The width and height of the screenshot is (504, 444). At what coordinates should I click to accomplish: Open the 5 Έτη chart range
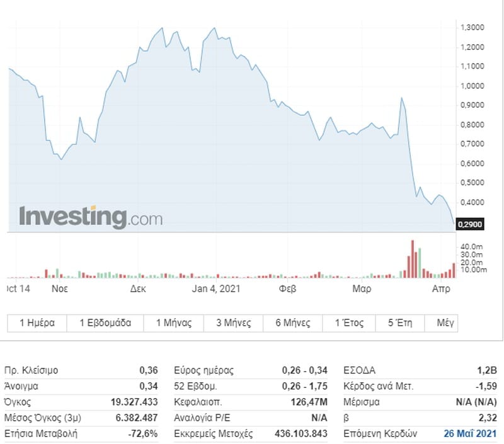coord(401,323)
